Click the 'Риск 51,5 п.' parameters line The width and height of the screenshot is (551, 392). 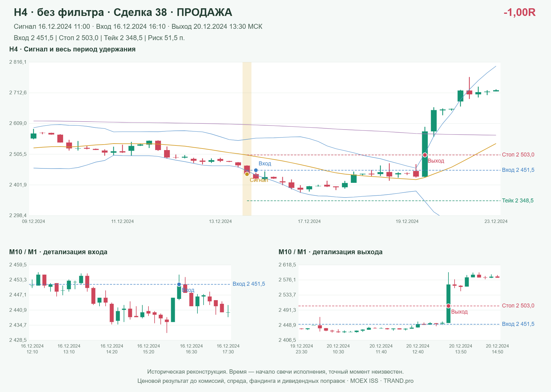coord(99,38)
